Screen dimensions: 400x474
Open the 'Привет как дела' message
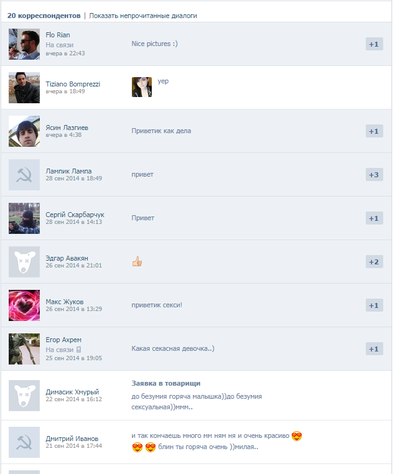pyautogui.click(x=161, y=131)
